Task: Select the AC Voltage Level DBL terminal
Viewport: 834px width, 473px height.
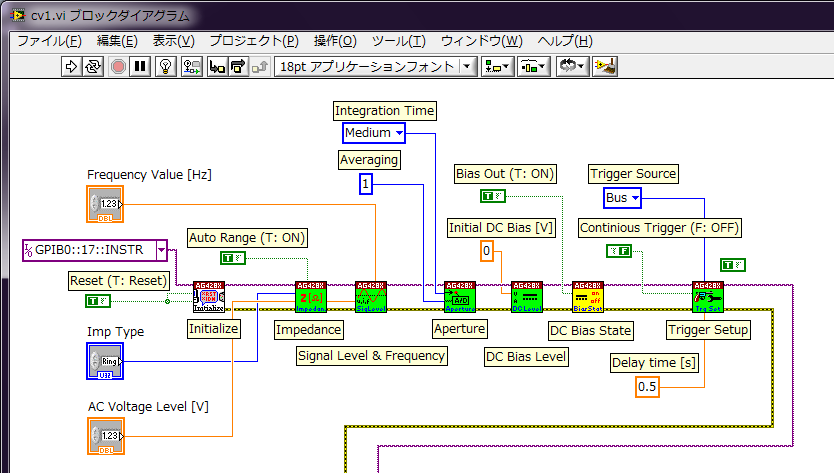Action: pyautogui.click(x=106, y=436)
